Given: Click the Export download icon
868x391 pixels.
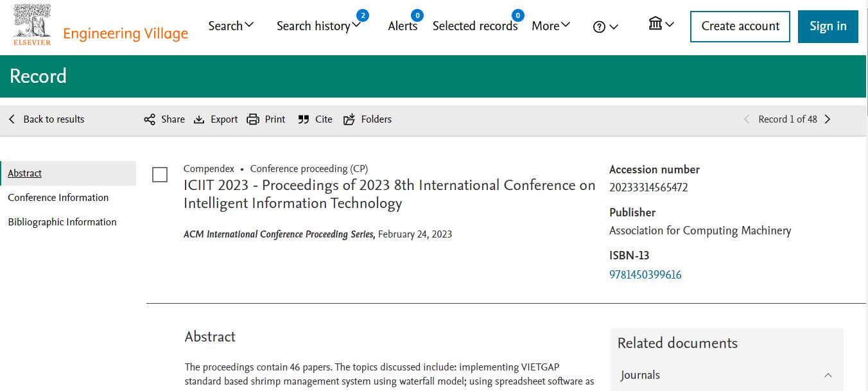Looking at the screenshot, I should (199, 119).
